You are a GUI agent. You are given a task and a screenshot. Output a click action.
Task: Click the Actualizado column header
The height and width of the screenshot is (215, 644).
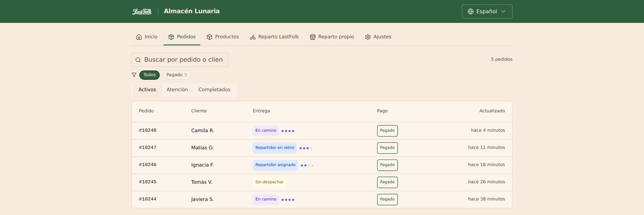(492, 111)
